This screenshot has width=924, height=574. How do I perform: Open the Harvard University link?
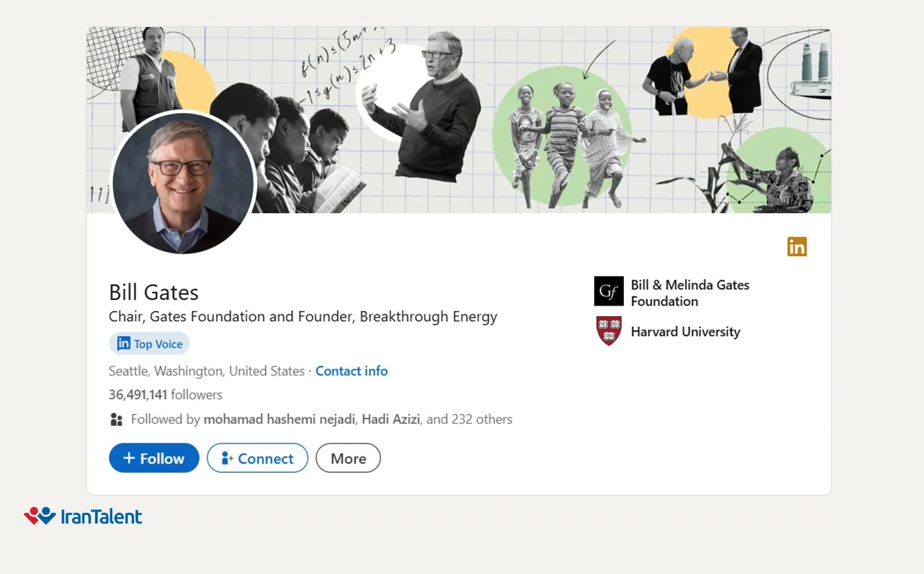[x=685, y=332]
